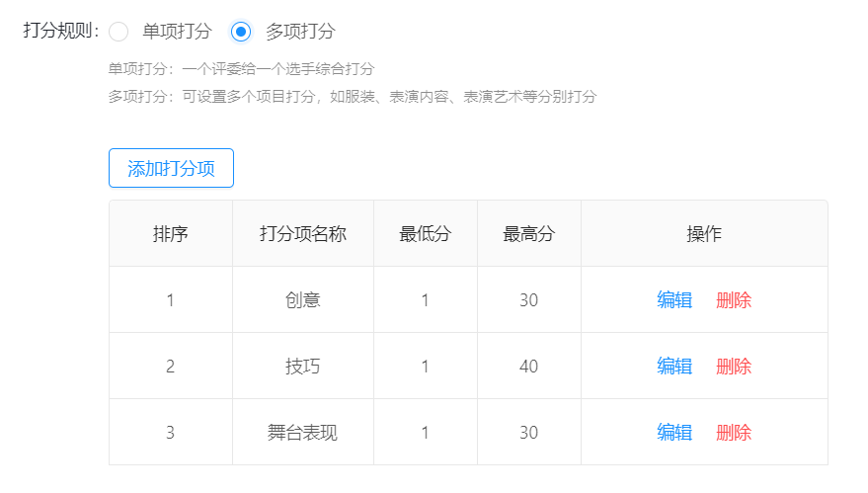Edit the 舞台表现 scoring item

[674, 432]
